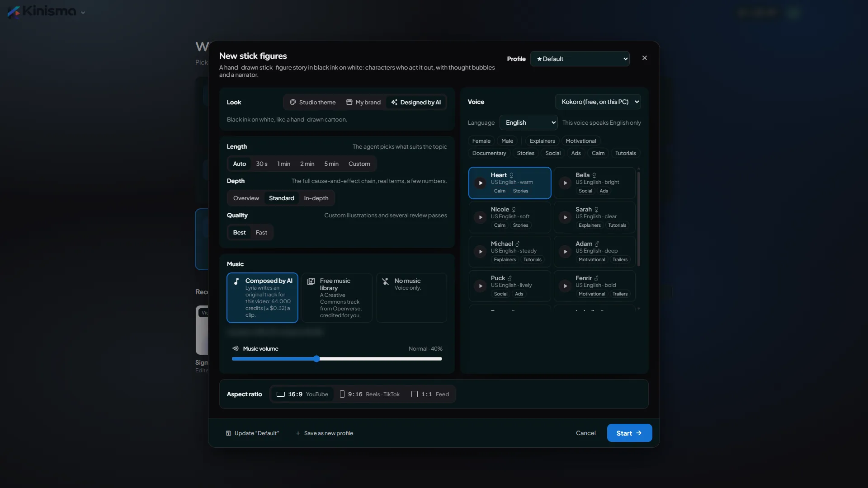Filter voices by Documentary tag
Image resolution: width=868 pixels, height=488 pixels.
pyautogui.click(x=489, y=153)
